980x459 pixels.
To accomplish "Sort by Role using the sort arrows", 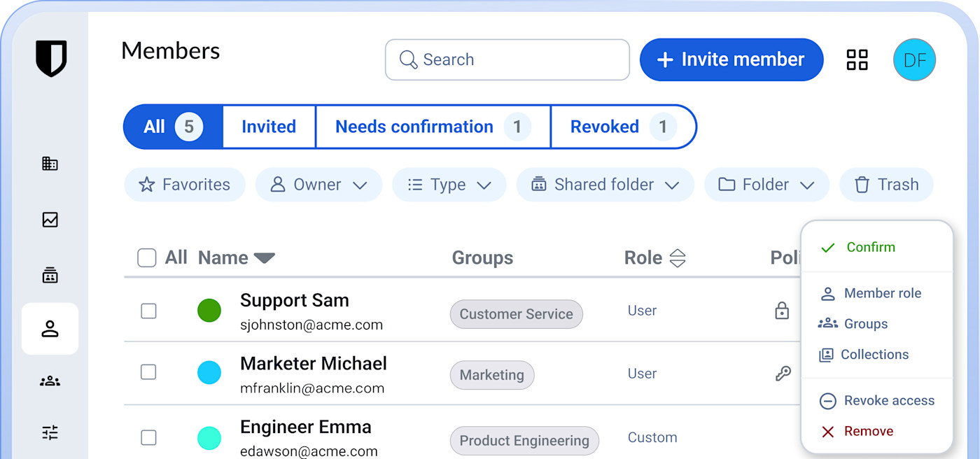I will point(677,258).
